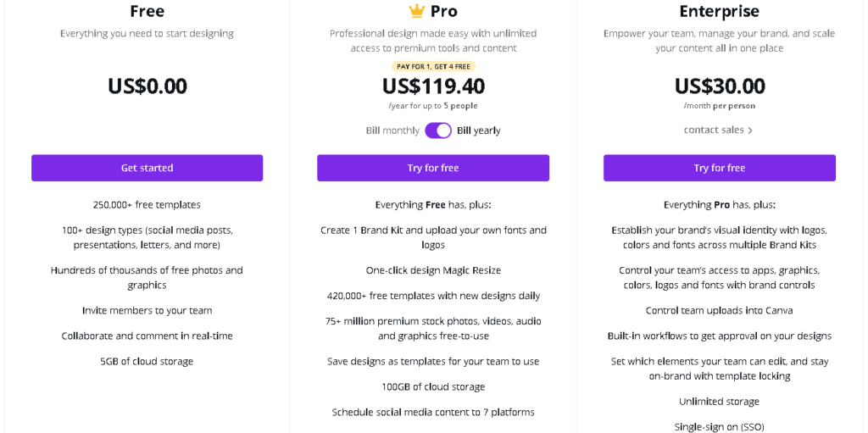Click the One-click design Magic Resize feature
This screenshot has height=433, width=868.
pos(433,270)
